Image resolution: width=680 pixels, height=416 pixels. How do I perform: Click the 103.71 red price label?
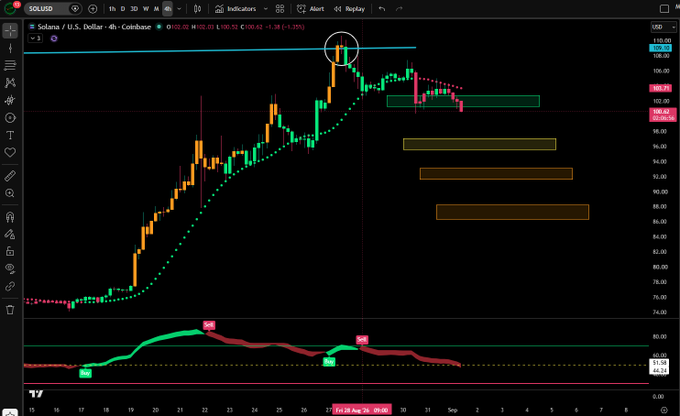660,88
